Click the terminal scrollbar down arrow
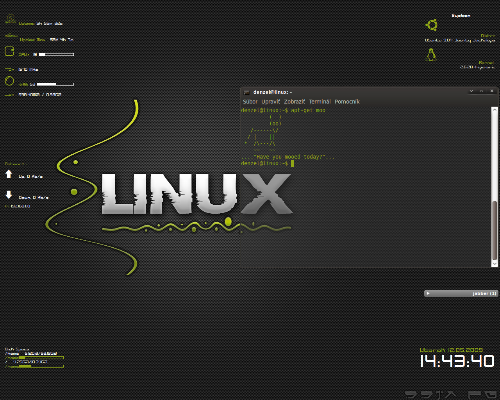500x400 pixels. [x=494, y=263]
